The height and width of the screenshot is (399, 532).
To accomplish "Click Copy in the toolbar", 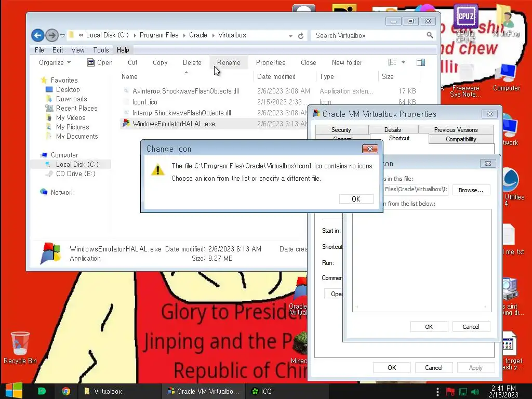I will coord(160,62).
